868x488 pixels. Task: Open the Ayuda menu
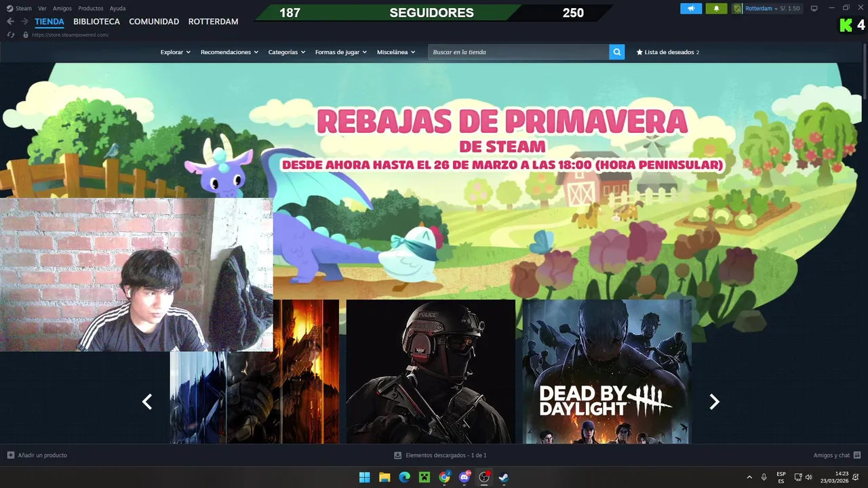[117, 8]
